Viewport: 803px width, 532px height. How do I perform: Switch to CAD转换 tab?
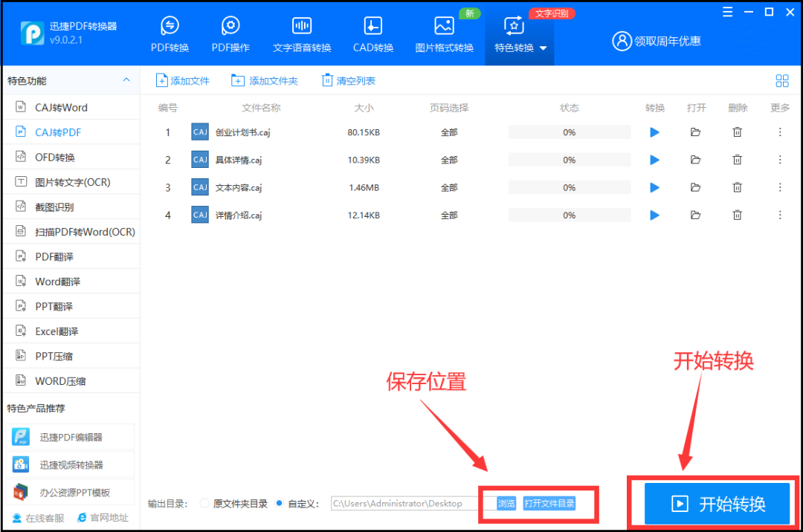tap(373, 35)
